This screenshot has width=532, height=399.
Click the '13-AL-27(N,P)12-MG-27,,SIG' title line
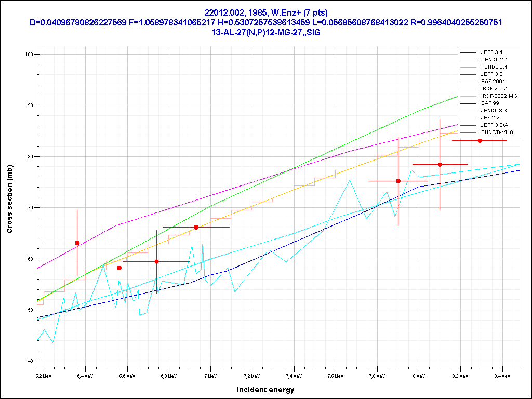point(265,32)
